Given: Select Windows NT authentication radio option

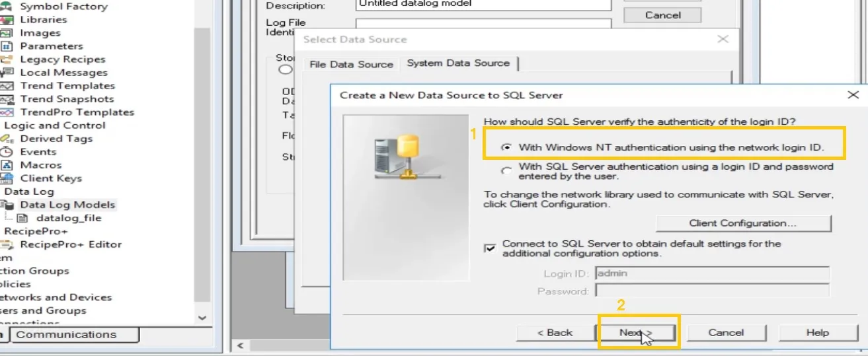Looking at the screenshot, I should 506,148.
